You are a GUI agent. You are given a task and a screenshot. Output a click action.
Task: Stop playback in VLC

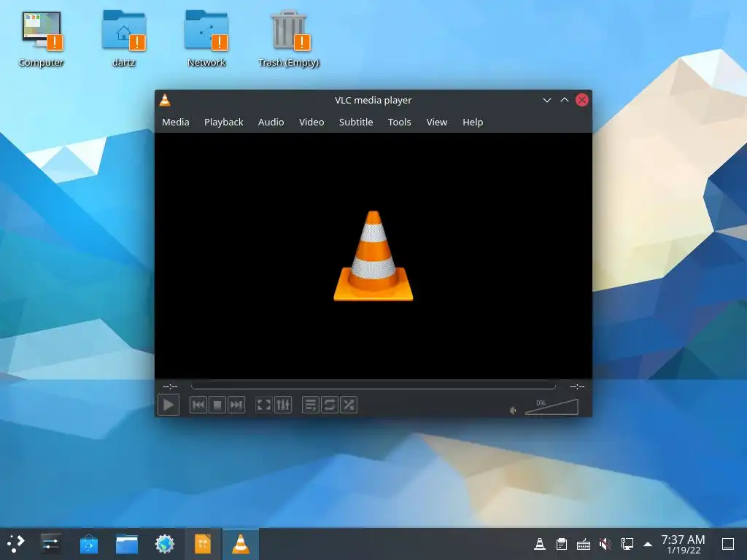[x=217, y=405]
